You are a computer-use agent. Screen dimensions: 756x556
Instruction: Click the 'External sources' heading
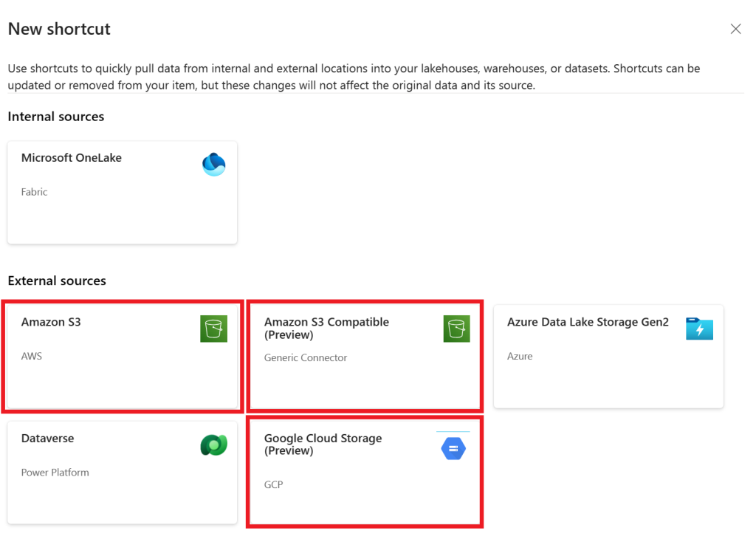[57, 281]
